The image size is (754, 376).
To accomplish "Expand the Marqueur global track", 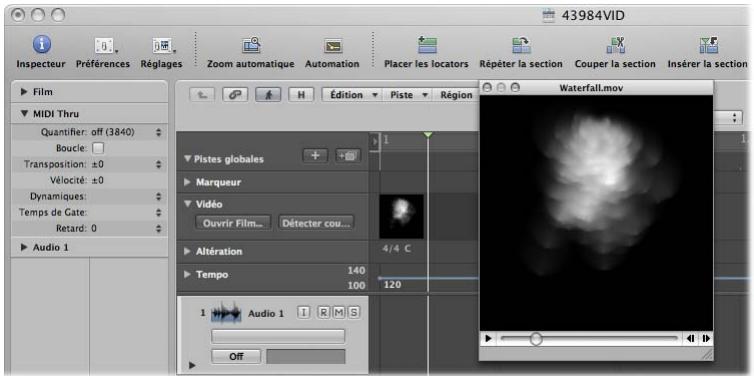I will (188, 182).
